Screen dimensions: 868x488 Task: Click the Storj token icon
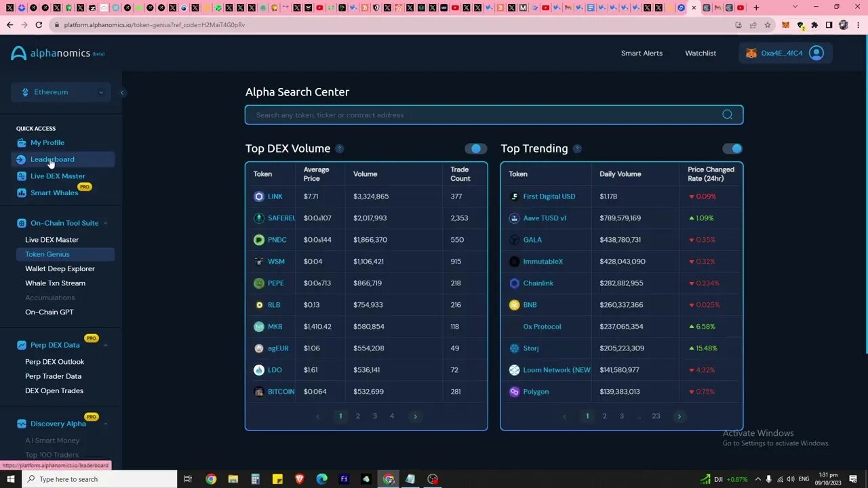(514, 348)
